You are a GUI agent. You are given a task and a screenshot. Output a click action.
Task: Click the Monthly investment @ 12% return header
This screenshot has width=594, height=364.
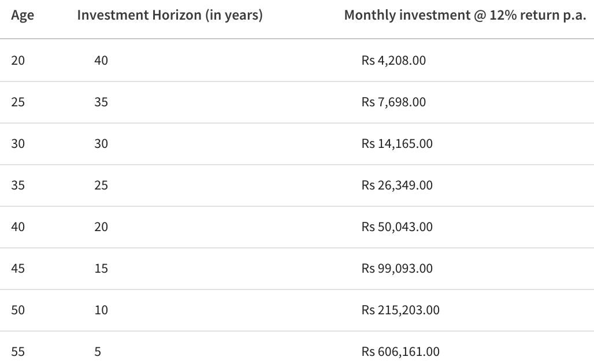(465, 16)
